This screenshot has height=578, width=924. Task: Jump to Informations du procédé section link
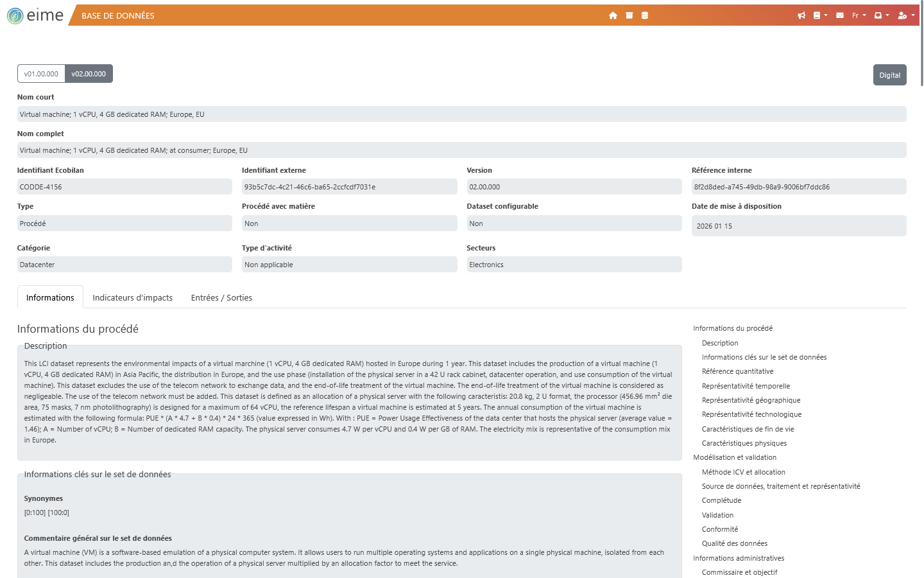733,328
